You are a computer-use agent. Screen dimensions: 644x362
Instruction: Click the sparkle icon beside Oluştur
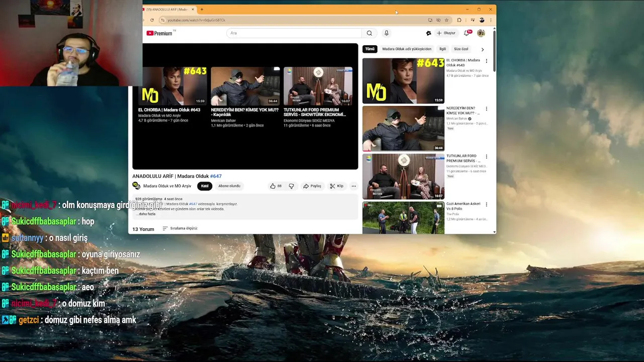(428, 33)
